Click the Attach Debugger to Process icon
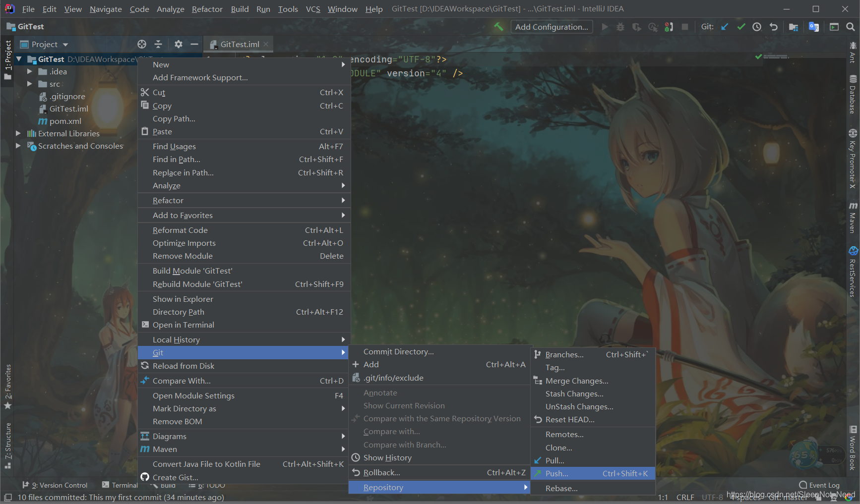 669,27
